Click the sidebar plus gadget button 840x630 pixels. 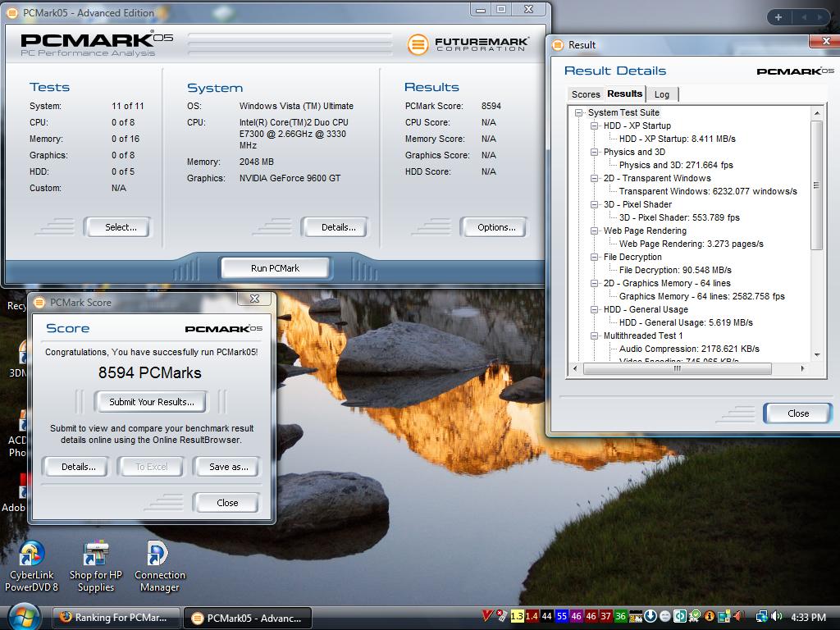[778, 17]
